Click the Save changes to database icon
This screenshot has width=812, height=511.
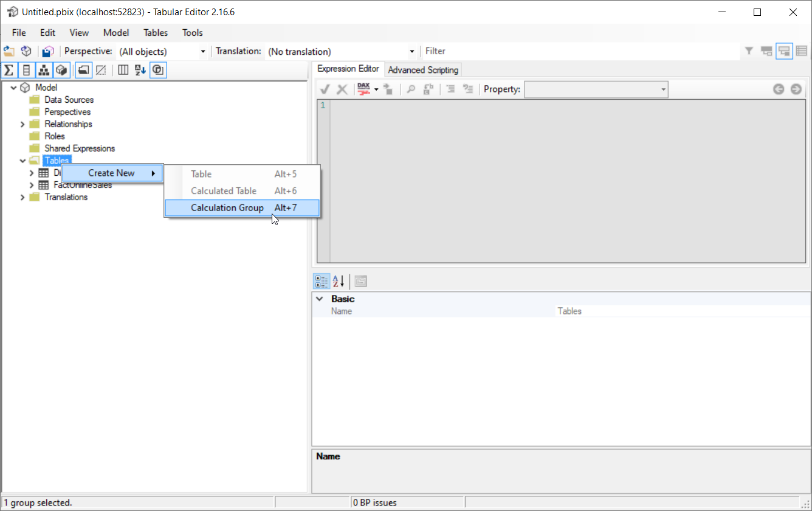(x=49, y=52)
